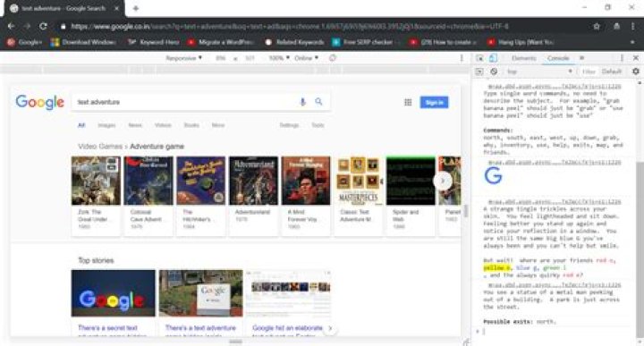Open search Settings
The width and height of the screenshot is (644, 346).
tap(289, 125)
